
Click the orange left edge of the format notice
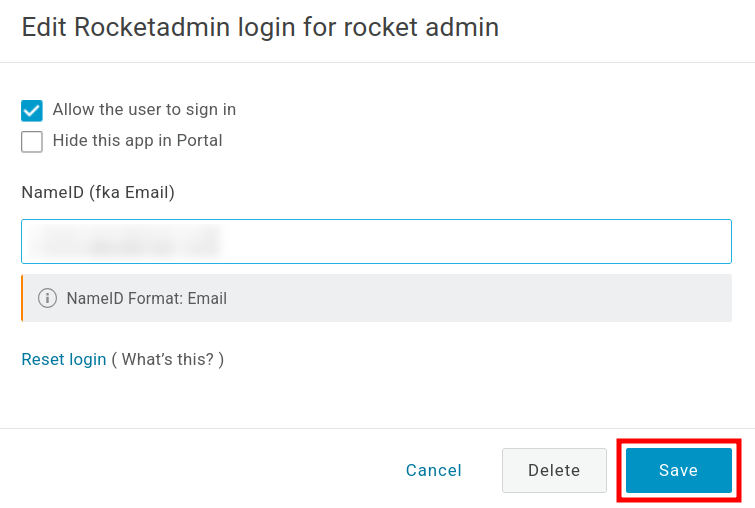click(x=22, y=298)
